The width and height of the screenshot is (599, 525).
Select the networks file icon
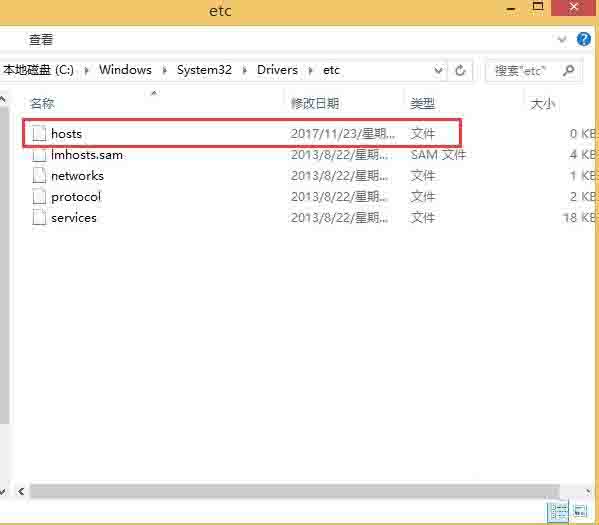pyautogui.click(x=39, y=175)
